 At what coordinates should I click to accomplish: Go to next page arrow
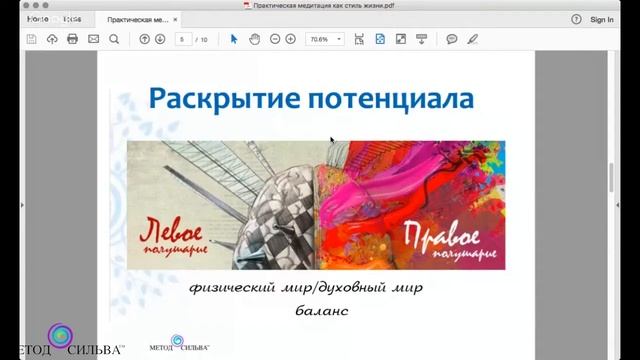coord(160,39)
